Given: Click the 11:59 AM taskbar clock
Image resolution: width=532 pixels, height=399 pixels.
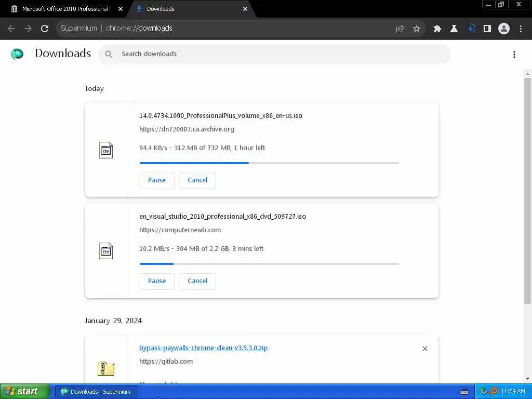Looking at the screenshot, I should pos(513,392).
